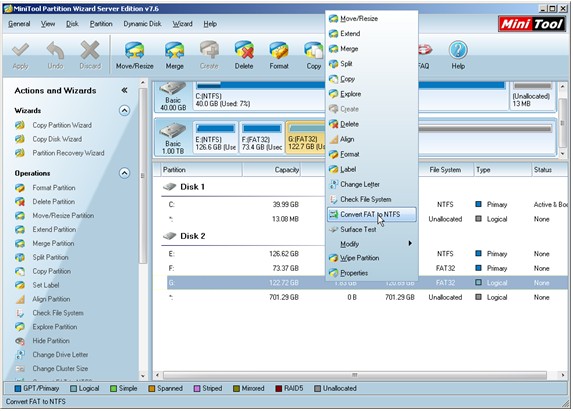The image size is (573, 411).
Task: Click Extend Partition icon in sidebar
Action: click(x=20, y=229)
